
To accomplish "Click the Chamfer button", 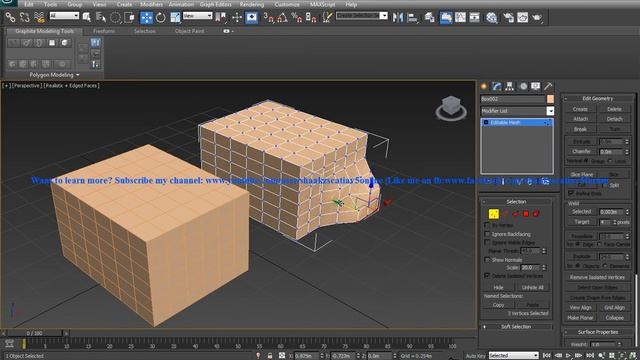I will pyautogui.click(x=581, y=151).
